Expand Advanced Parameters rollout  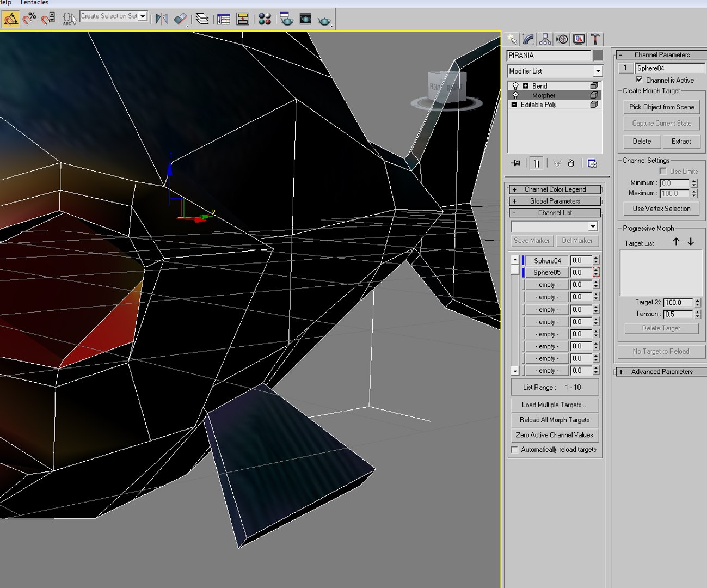click(x=662, y=372)
